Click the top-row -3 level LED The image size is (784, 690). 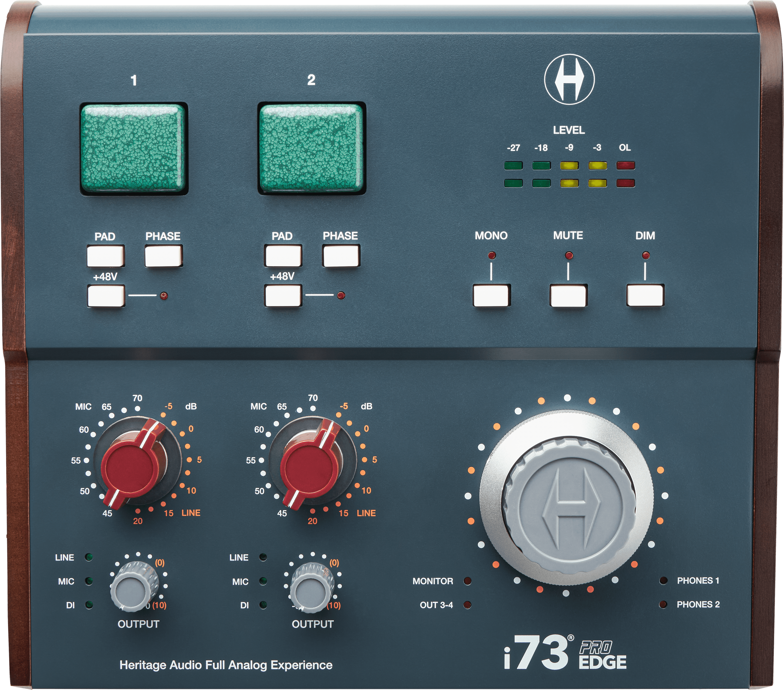(598, 166)
